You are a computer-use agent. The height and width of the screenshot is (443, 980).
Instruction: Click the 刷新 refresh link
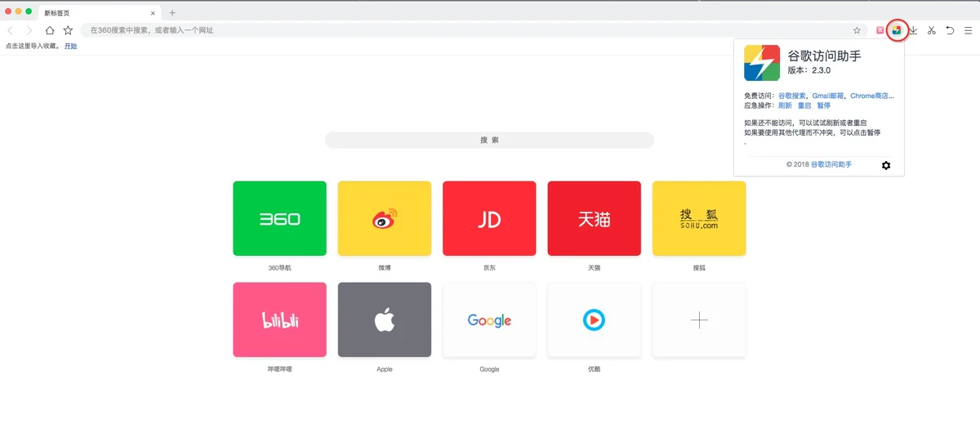point(785,106)
